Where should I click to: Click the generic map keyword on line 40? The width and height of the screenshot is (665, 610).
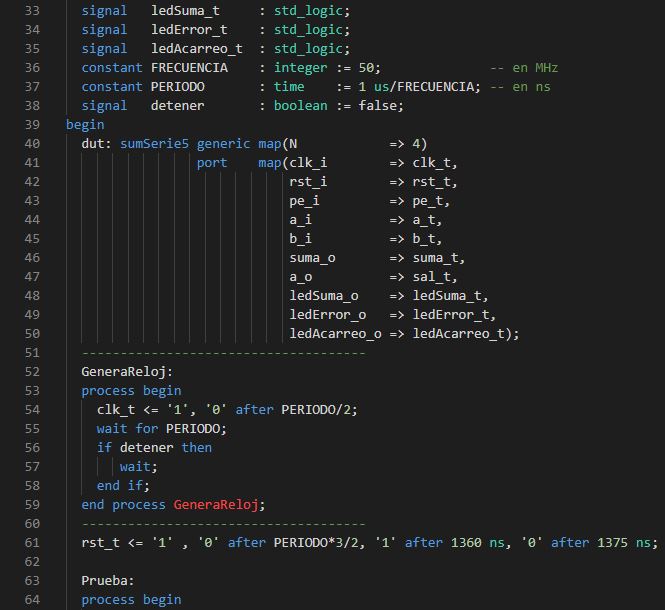tap(238, 144)
